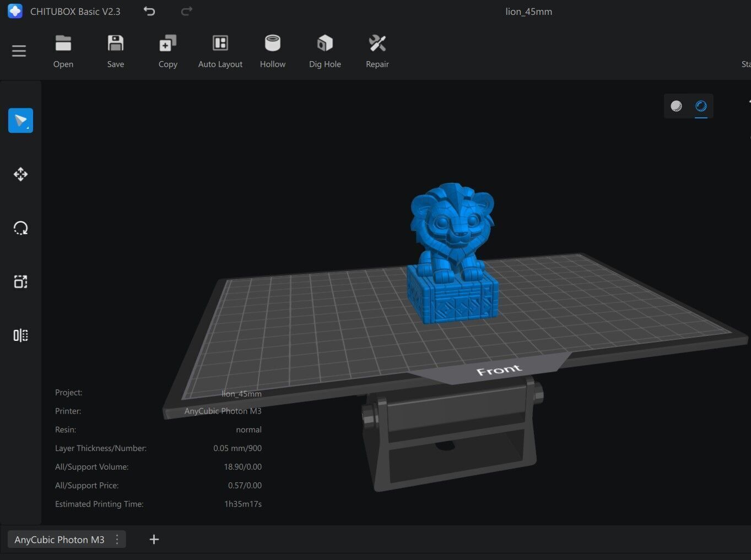Click the Open file toolbar icon
The height and width of the screenshot is (560, 751).
(63, 43)
